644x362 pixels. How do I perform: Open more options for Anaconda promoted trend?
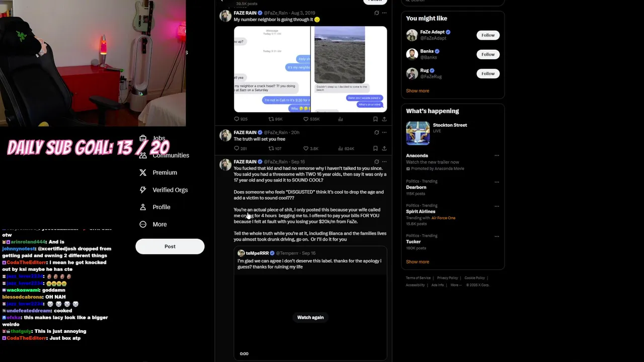[497, 155]
